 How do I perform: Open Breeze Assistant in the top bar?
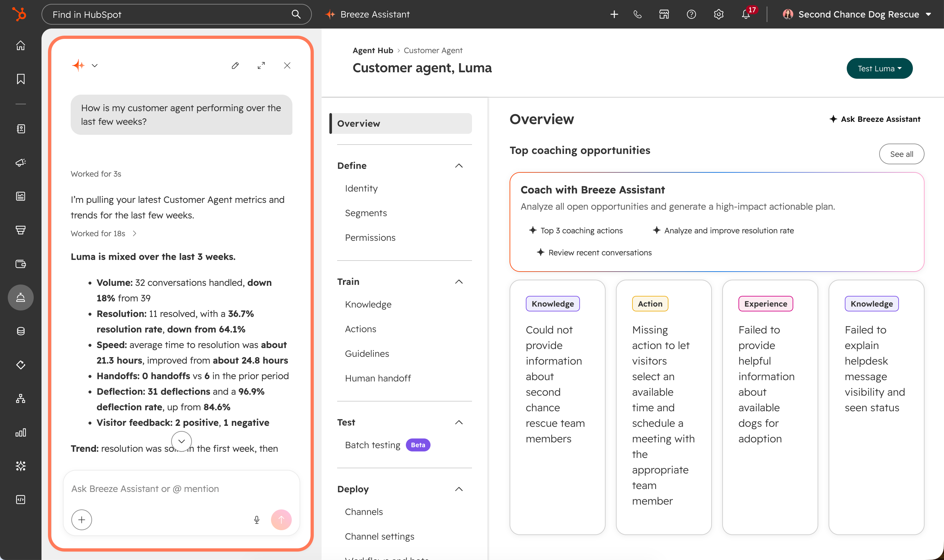[367, 14]
